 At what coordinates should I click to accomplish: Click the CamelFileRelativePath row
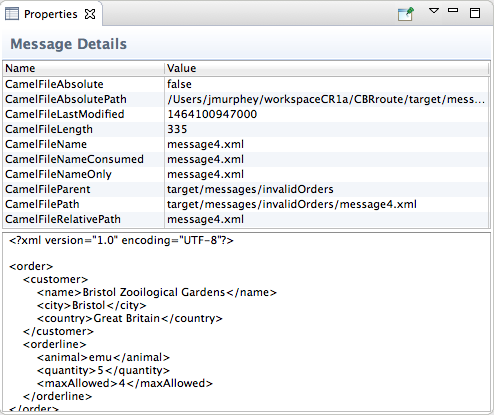pyautogui.click(x=246, y=219)
